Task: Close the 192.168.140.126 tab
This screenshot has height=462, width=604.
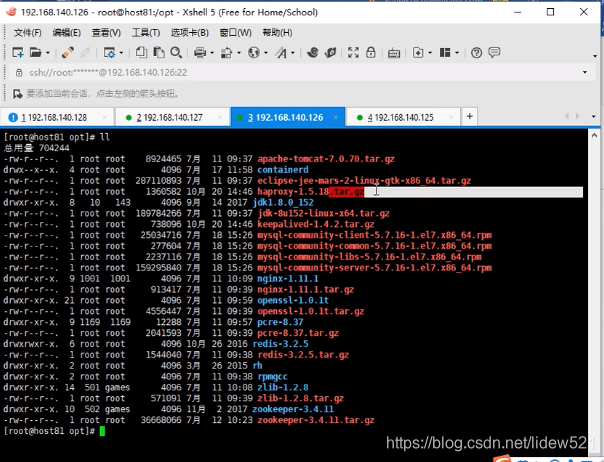Action: 336,117
